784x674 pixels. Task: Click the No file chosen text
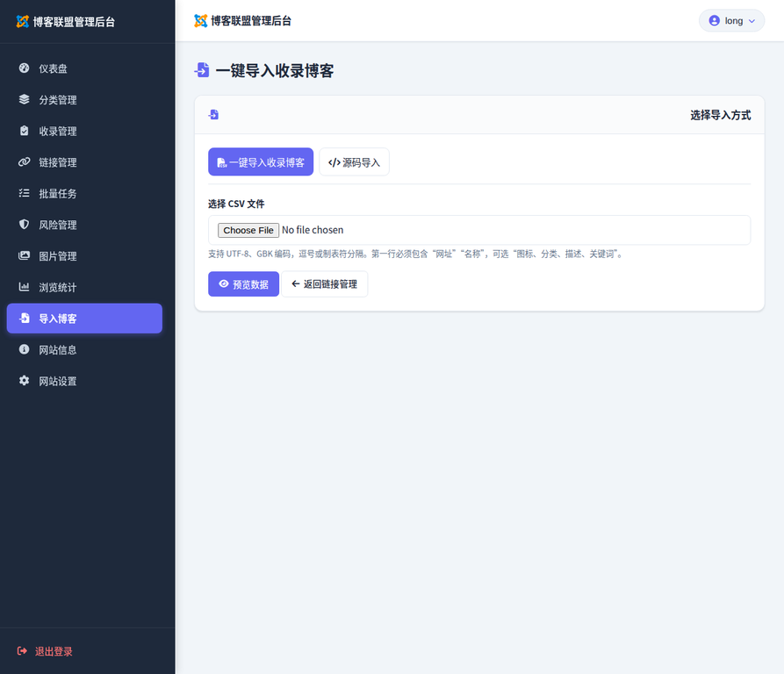click(x=313, y=230)
